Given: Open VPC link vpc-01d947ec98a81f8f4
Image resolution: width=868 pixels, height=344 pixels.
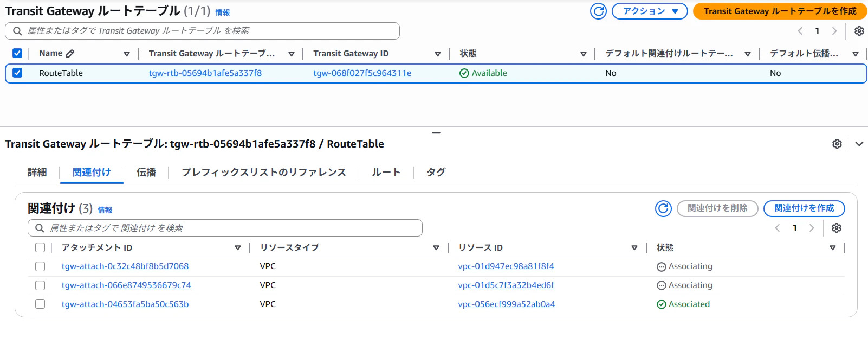Looking at the screenshot, I should tap(506, 266).
